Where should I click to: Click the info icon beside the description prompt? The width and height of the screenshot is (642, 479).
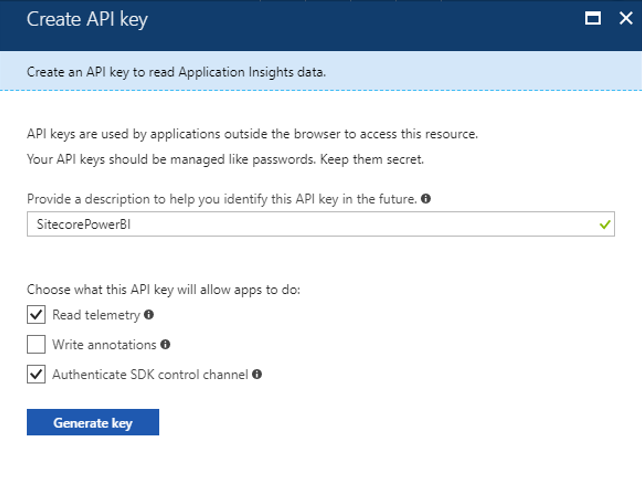[x=427, y=199]
